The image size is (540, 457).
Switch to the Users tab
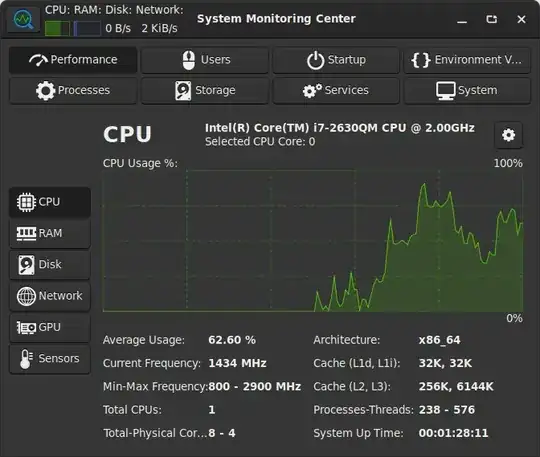(205, 60)
